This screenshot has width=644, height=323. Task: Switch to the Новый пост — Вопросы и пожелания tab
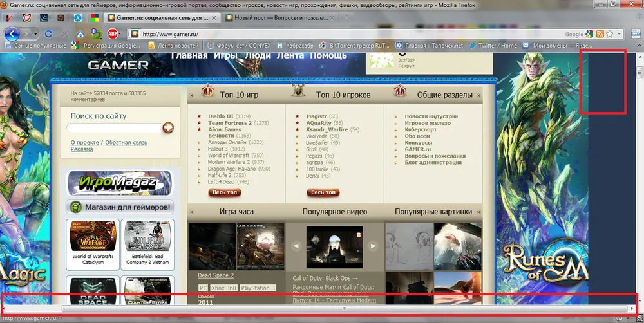click(281, 18)
